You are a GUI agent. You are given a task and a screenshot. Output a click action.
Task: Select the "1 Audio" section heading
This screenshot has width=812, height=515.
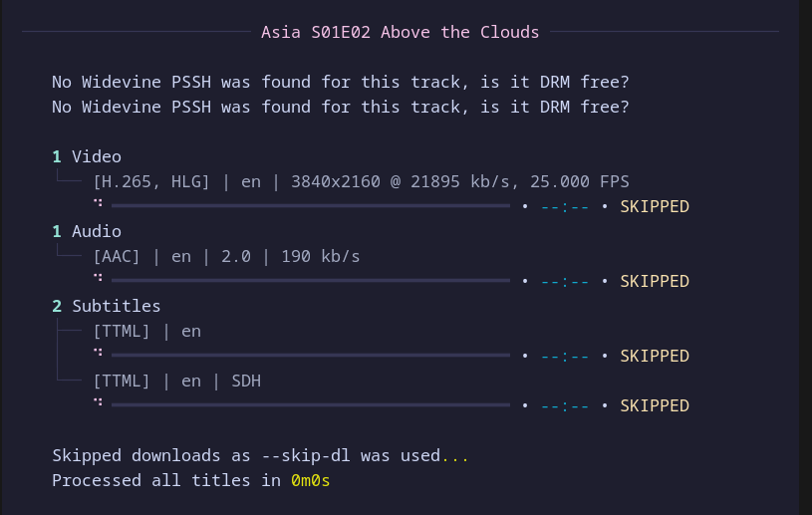coord(87,231)
